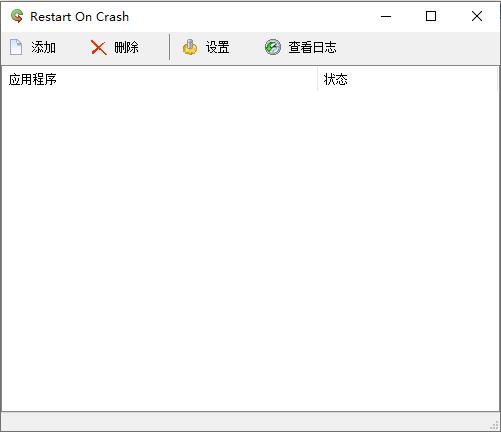This screenshot has height=432, width=501.
Task: Minimize the Restart On Crash window
Action: 386,16
